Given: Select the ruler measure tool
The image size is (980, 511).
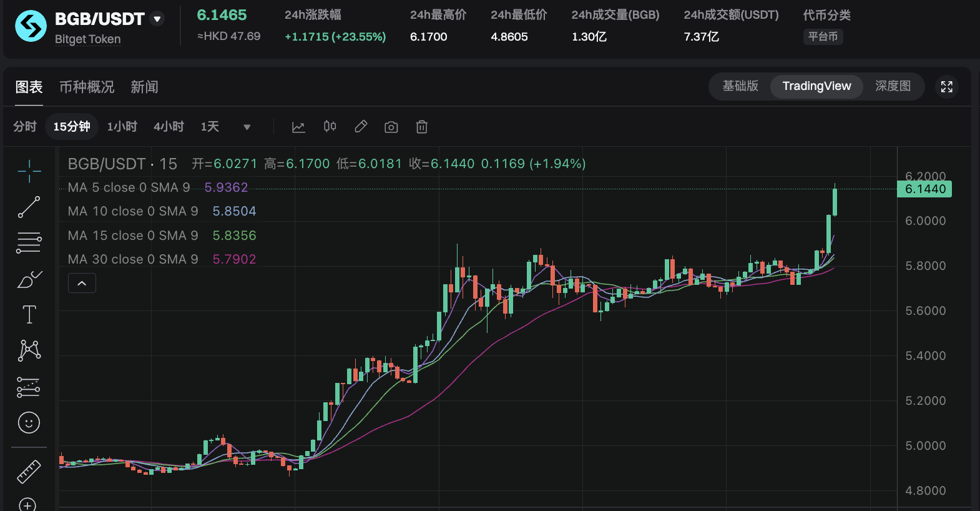Looking at the screenshot, I should tap(29, 472).
